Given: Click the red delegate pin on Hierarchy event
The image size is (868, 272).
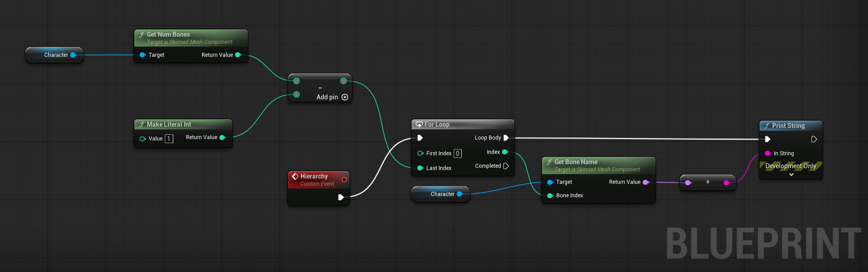Looking at the screenshot, I should click(344, 179).
